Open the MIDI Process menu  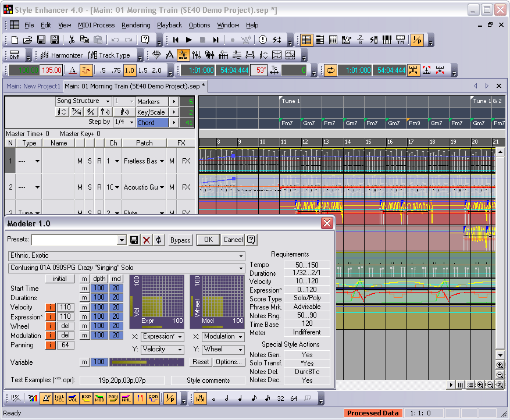tap(96, 25)
